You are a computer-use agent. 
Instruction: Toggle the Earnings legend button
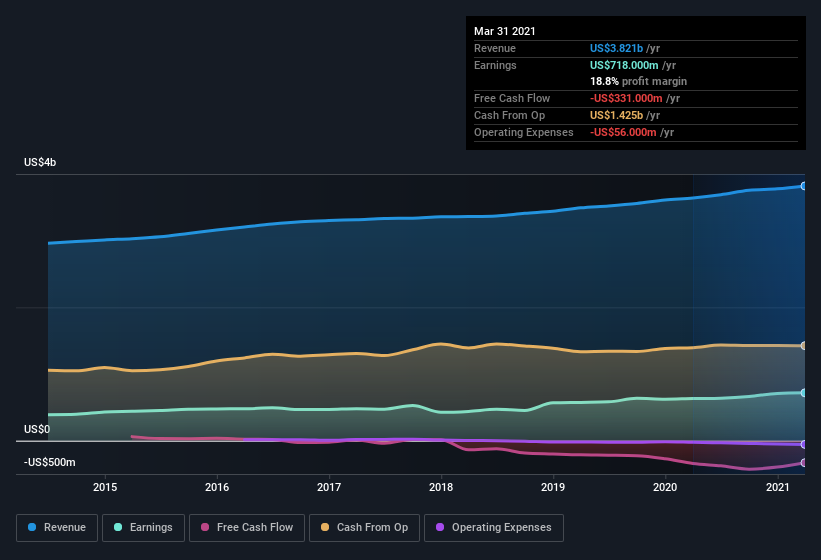click(x=143, y=528)
